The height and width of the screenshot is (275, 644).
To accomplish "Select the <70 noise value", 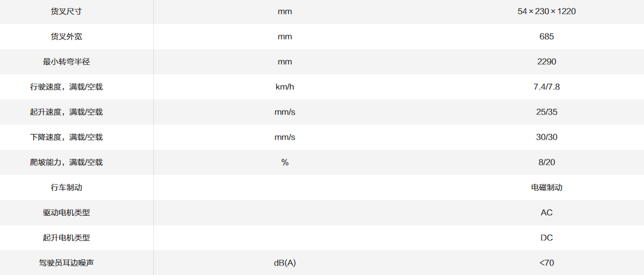I will coord(546,263).
